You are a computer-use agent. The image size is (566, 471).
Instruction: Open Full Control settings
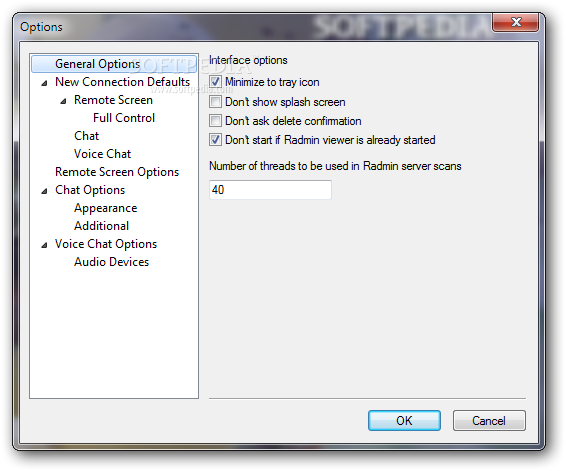pyautogui.click(x=124, y=118)
